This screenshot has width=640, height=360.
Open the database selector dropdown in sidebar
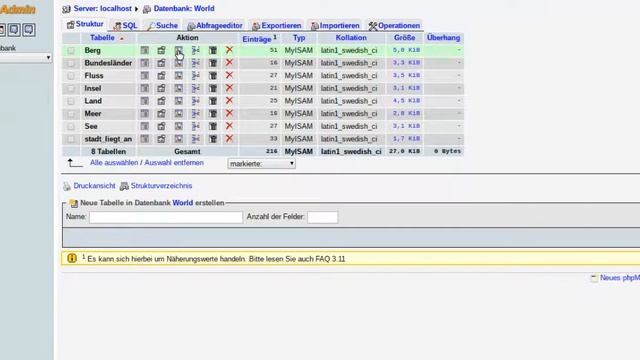coord(25,58)
